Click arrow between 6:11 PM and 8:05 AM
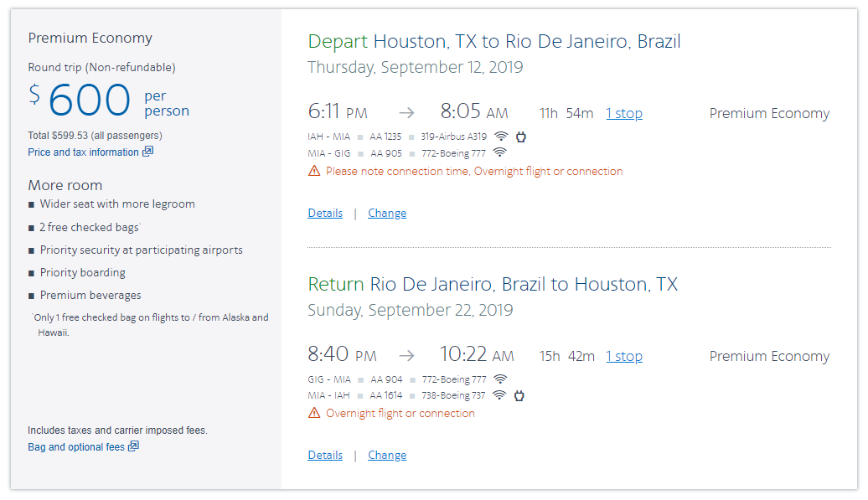Viewport: 868px width, 500px height. [406, 113]
